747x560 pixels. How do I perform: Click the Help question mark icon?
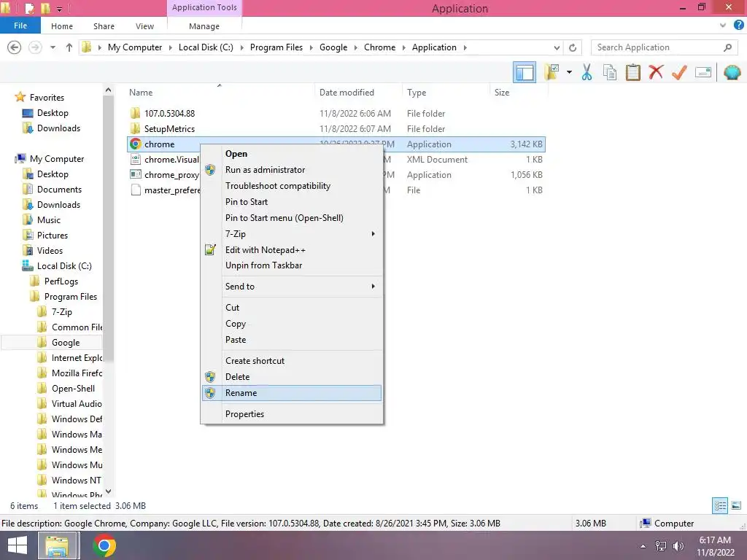point(738,26)
